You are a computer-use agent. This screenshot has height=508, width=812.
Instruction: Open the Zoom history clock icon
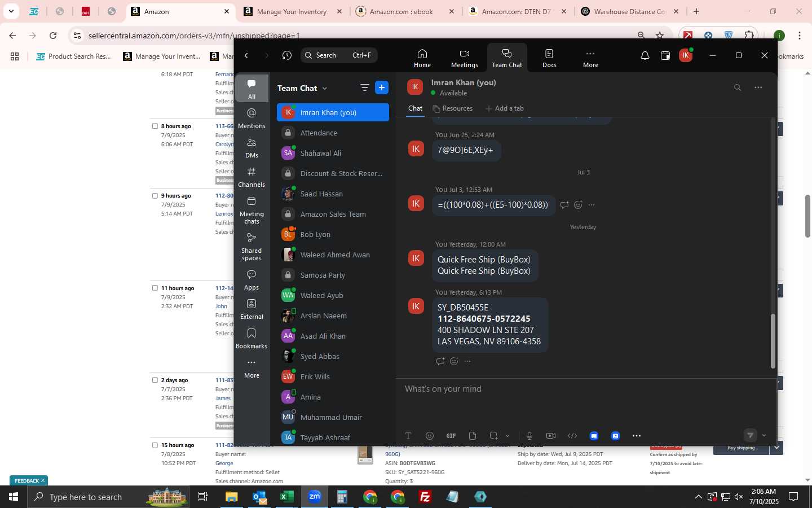pos(287,55)
